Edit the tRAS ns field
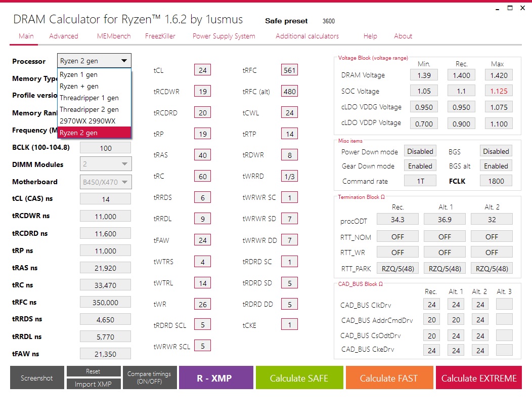Screen dimensions: 532x420 [x=106, y=268]
